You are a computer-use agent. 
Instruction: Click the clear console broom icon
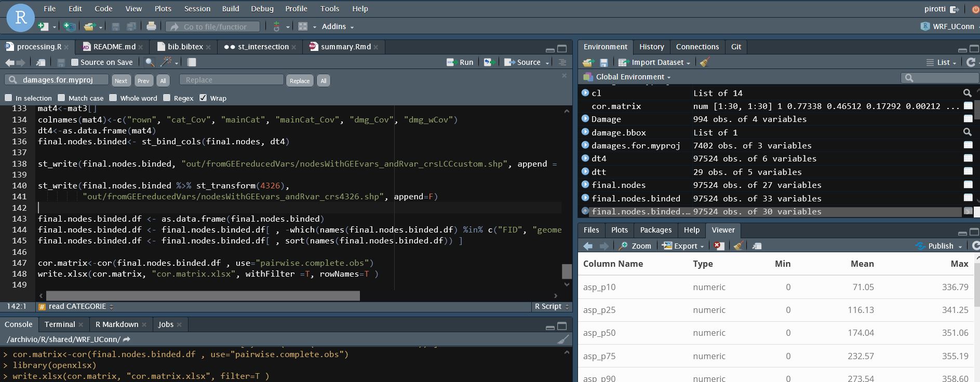click(563, 339)
